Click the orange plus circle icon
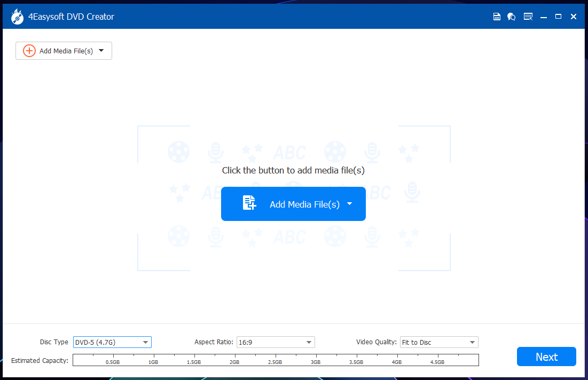 (x=29, y=51)
